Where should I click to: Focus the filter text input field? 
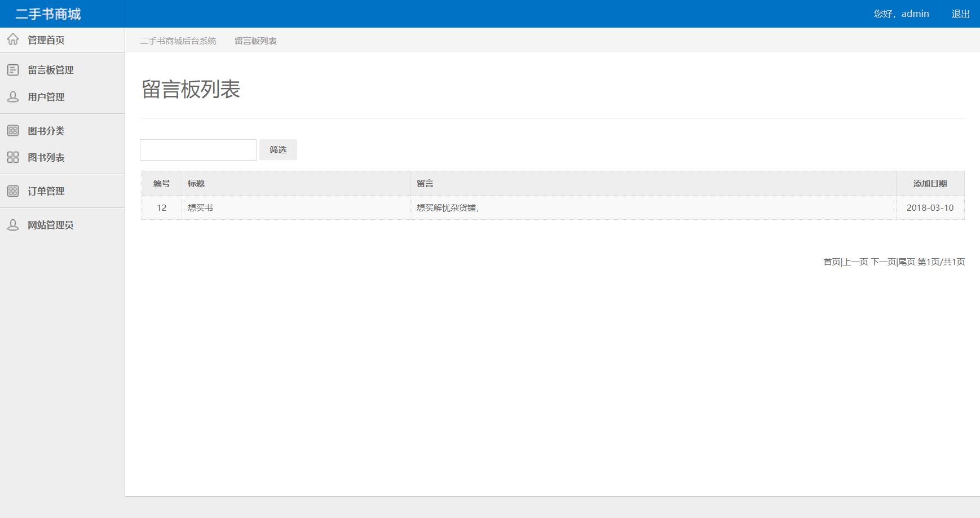198,150
